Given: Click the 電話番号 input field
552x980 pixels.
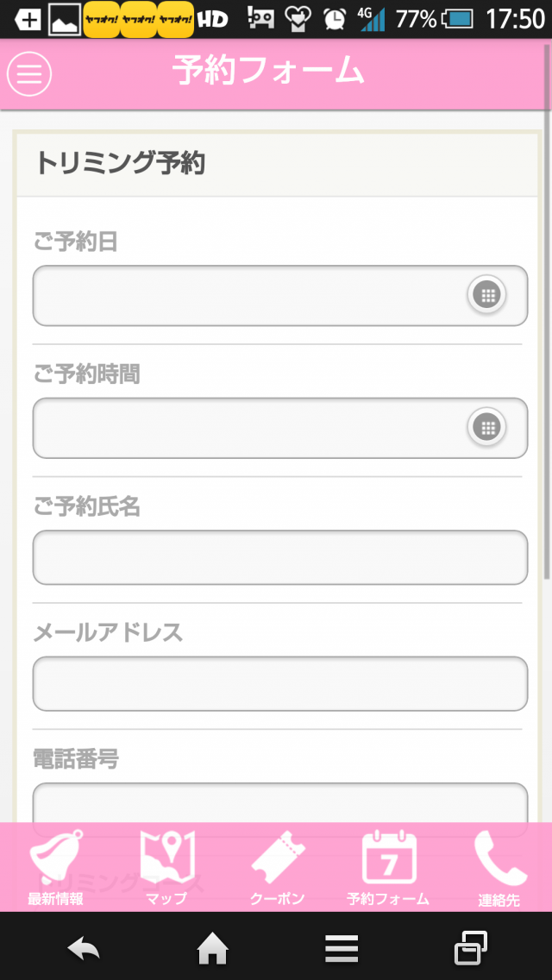Looking at the screenshot, I should 280,803.
